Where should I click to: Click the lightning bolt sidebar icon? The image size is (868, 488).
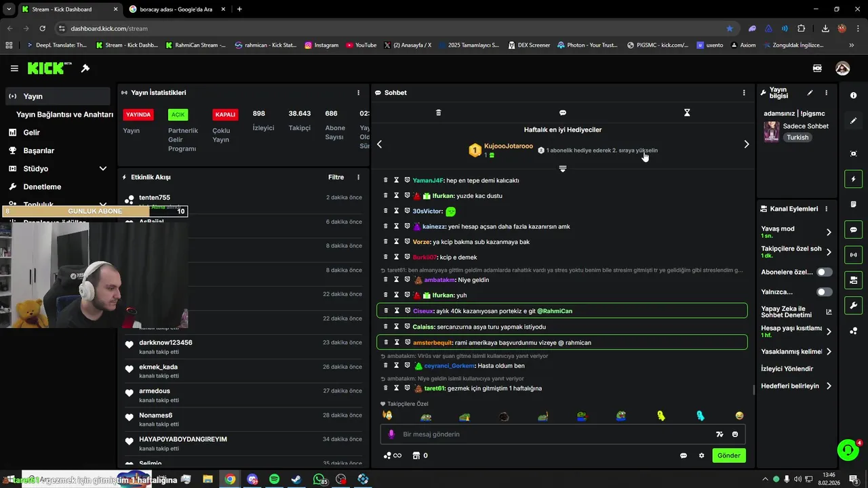(x=853, y=179)
